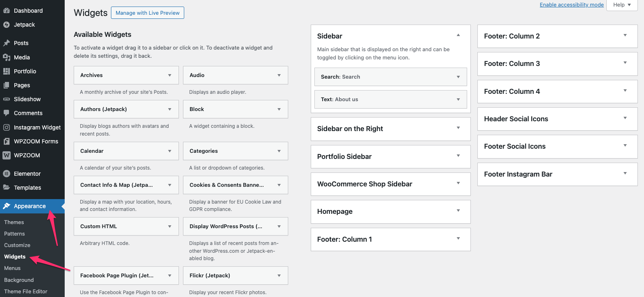Click the Templates folder icon
This screenshot has height=297, width=644.
7,188
